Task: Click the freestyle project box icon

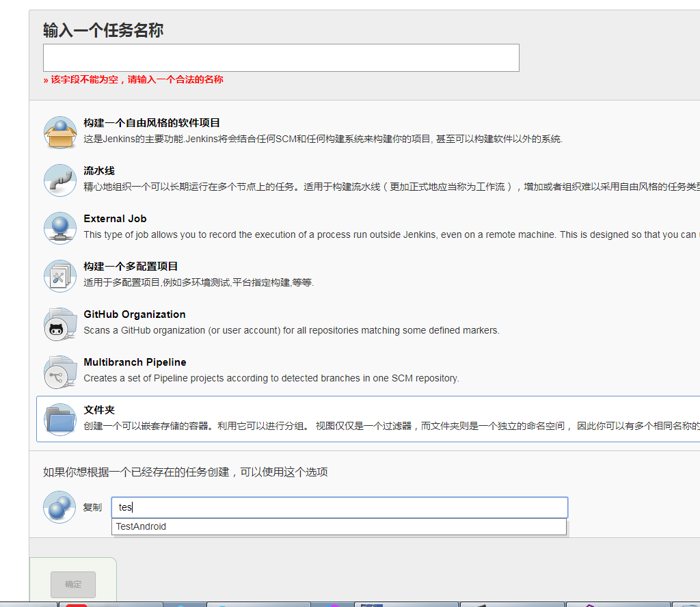Action: (60, 133)
